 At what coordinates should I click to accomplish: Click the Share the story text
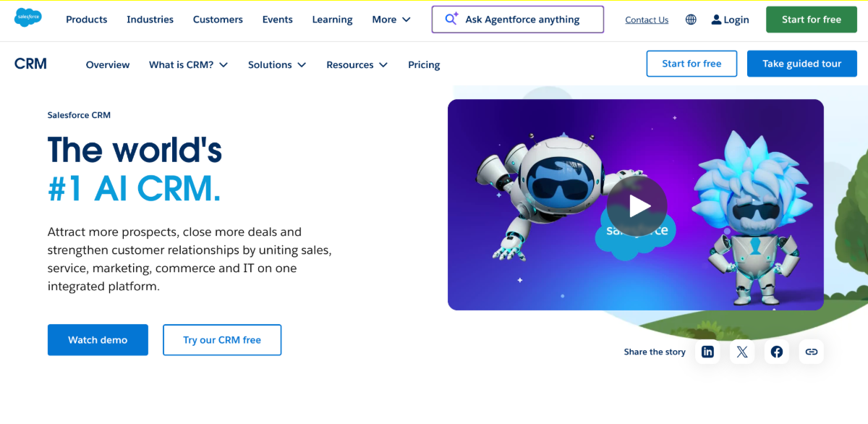(x=655, y=352)
